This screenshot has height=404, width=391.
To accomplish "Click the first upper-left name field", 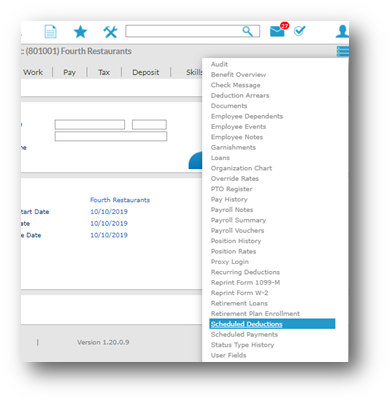I will 90,125.
